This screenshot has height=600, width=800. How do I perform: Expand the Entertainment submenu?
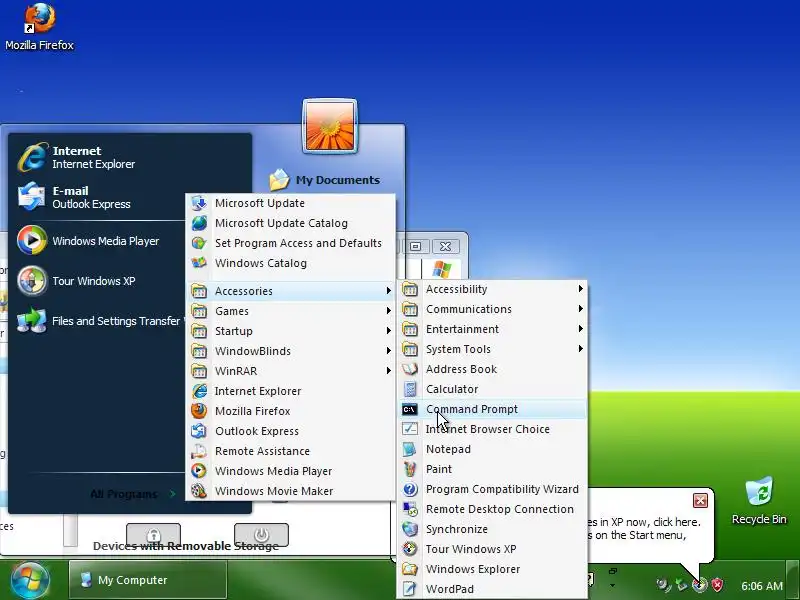coord(492,329)
